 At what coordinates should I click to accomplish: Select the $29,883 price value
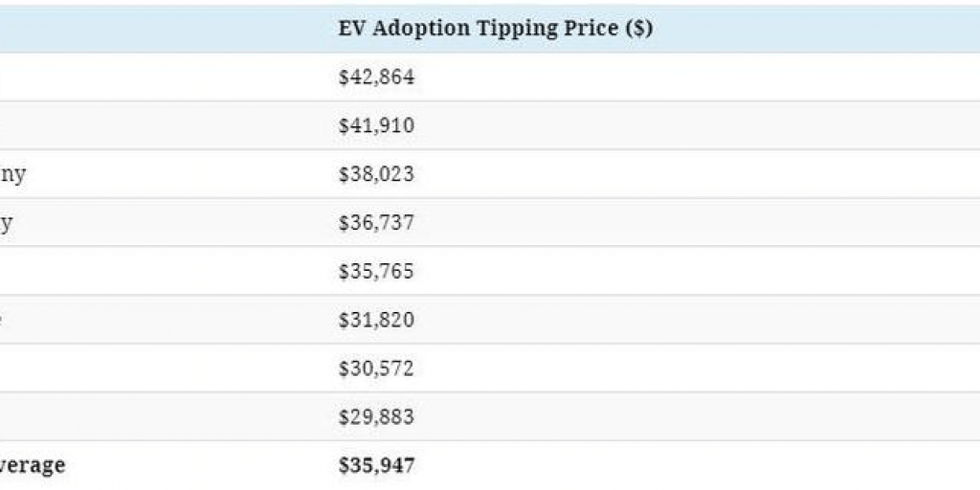tap(376, 417)
